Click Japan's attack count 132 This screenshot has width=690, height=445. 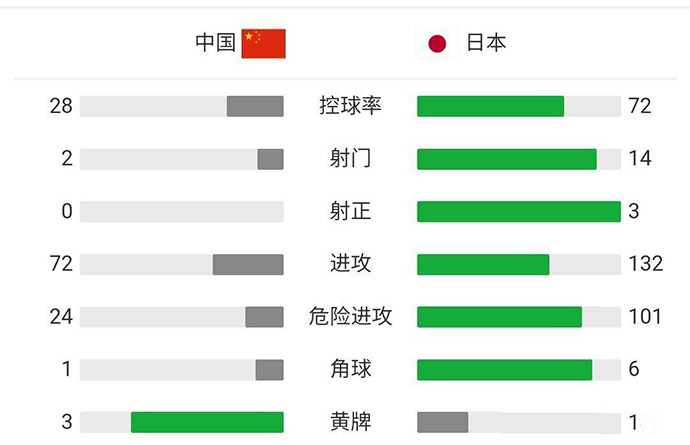pos(646,264)
